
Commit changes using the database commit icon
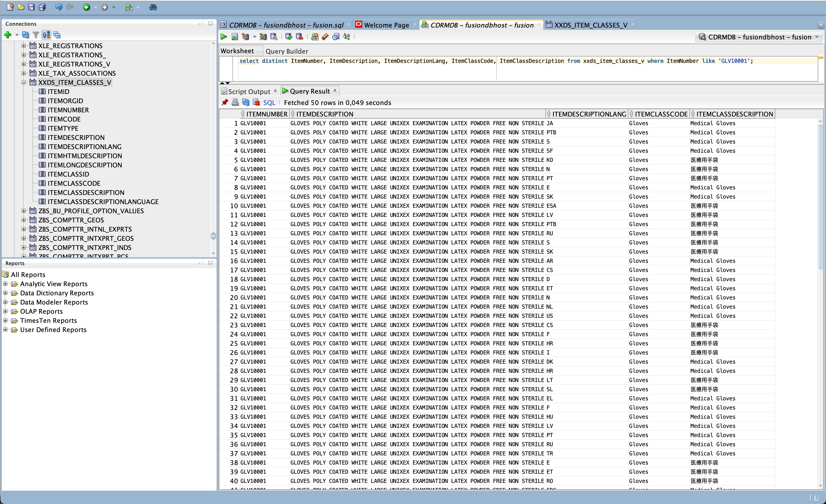pos(288,36)
